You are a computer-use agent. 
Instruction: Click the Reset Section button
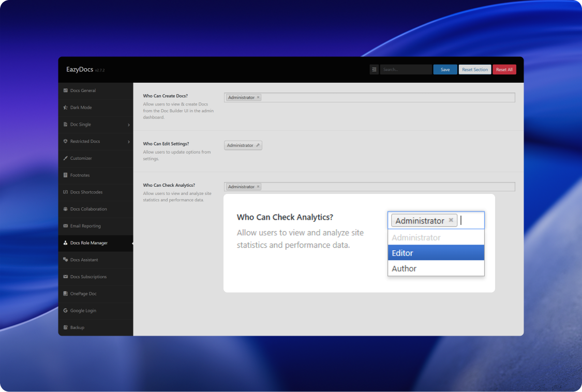point(474,69)
